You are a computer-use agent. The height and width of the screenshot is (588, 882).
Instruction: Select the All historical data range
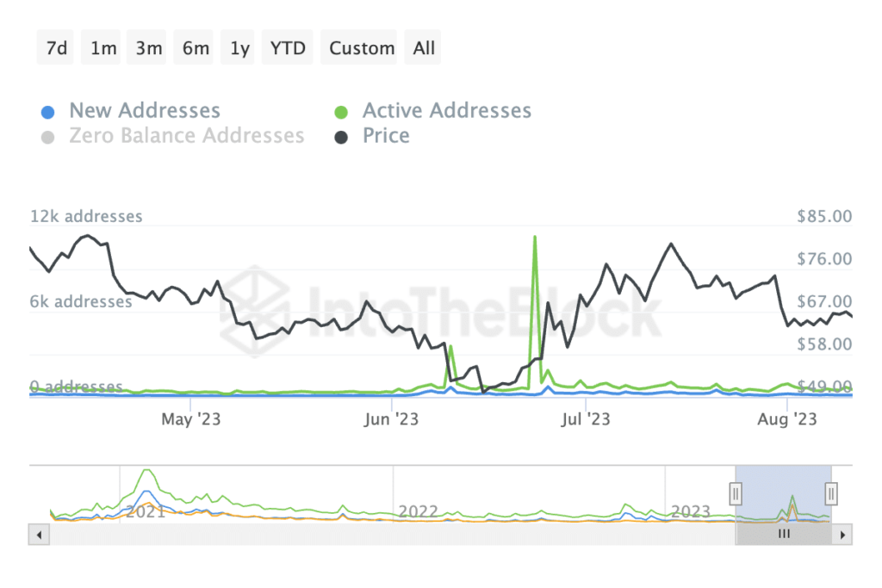(422, 47)
